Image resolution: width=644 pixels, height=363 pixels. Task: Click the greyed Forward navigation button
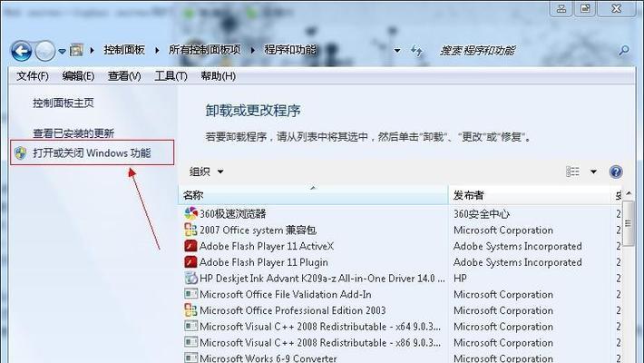[x=44, y=51]
